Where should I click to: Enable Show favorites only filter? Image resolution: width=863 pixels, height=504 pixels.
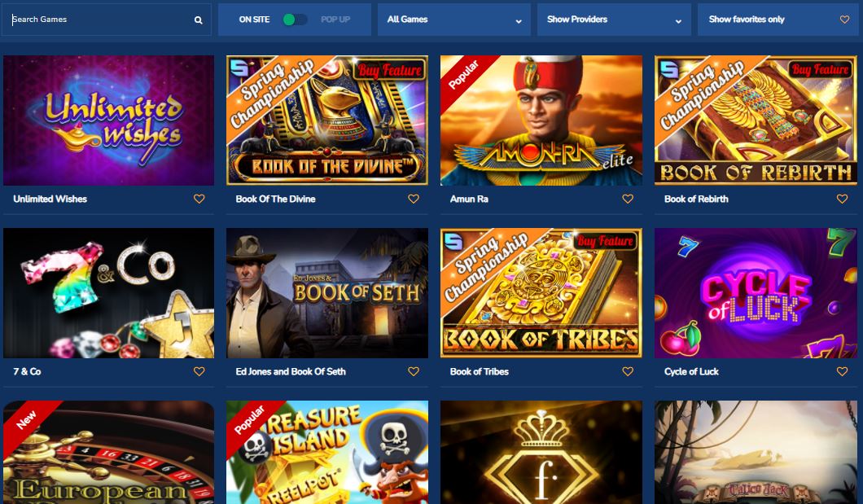click(x=778, y=20)
